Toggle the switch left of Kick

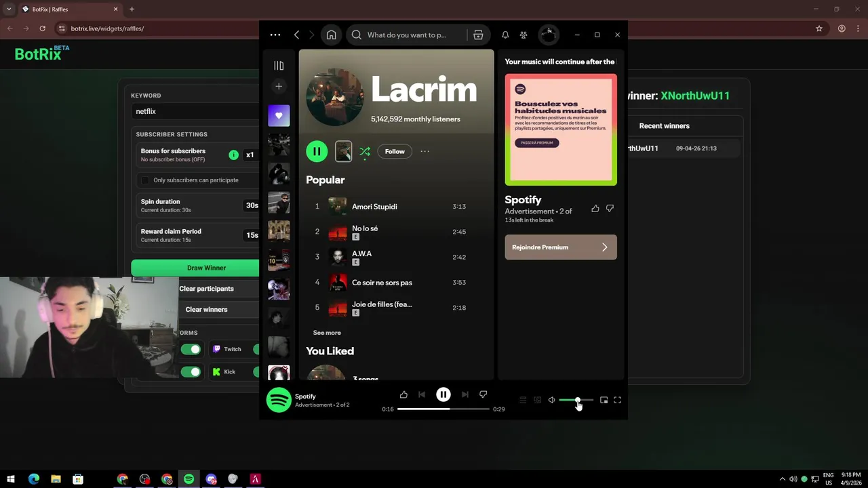pyautogui.click(x=191, y=372)
